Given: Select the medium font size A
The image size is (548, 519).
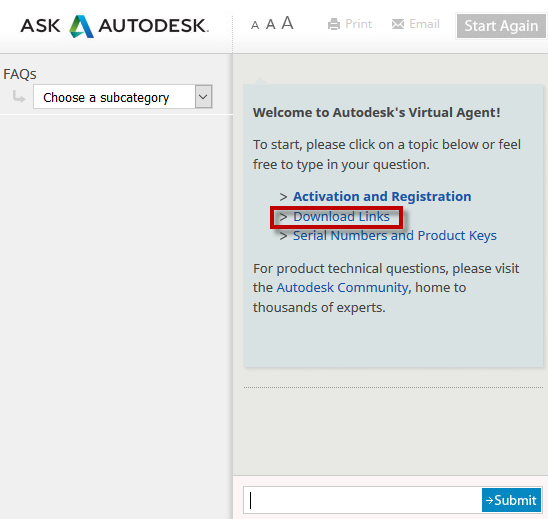Looking at the screenshot, I should [271, 24].
